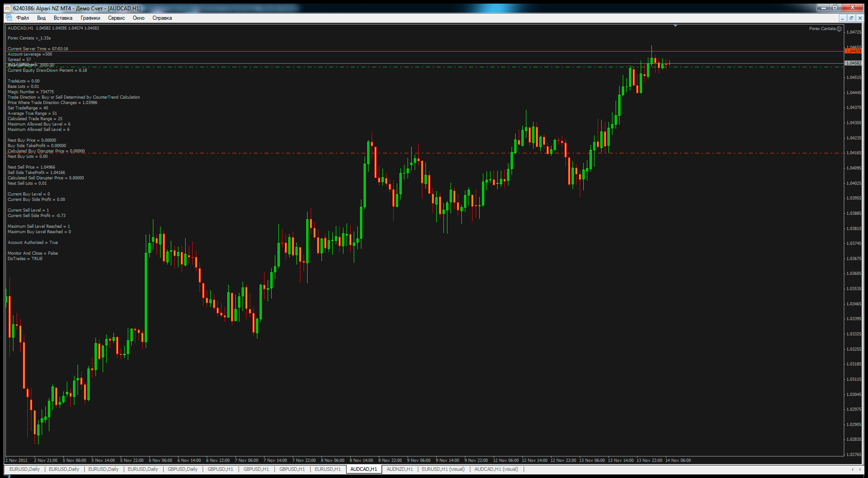The image size is (868, 478).
Task: Click the 'Base Lots = 0.01' line
Action: point(23,87)
